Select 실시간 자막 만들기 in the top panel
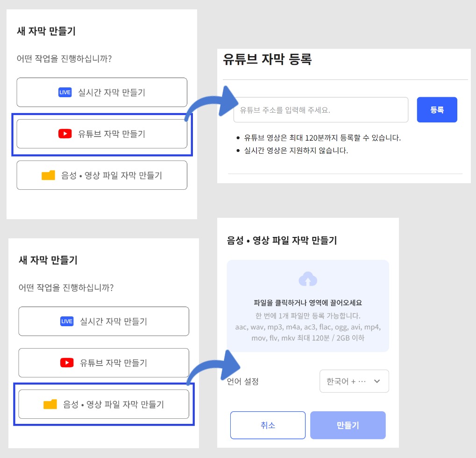Viewport: 476px width, 458px height. coord(102,93)
